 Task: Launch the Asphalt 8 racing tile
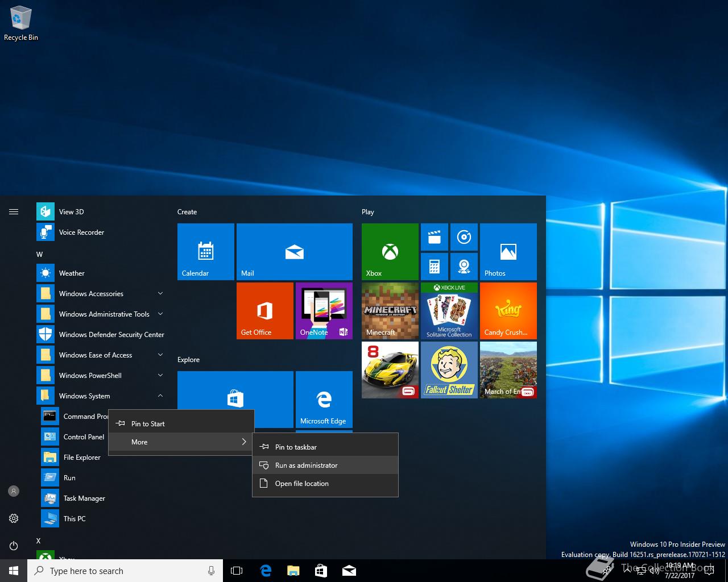(390, 370)
